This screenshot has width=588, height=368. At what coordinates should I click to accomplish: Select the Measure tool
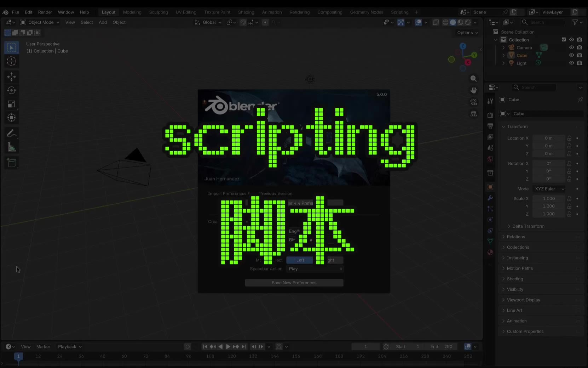(x=11, y=147)
